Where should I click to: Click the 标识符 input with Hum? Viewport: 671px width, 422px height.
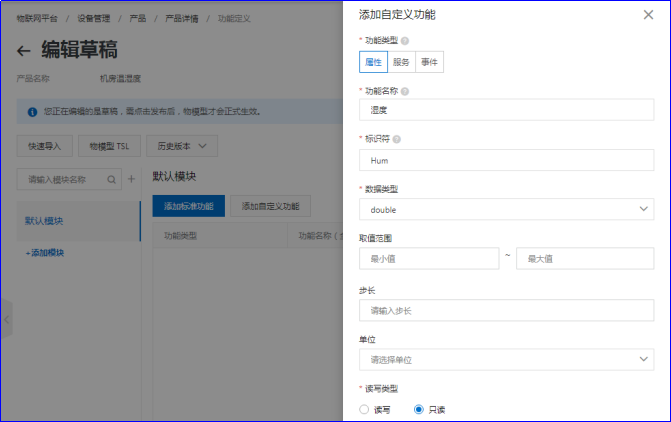pos(506,160)
